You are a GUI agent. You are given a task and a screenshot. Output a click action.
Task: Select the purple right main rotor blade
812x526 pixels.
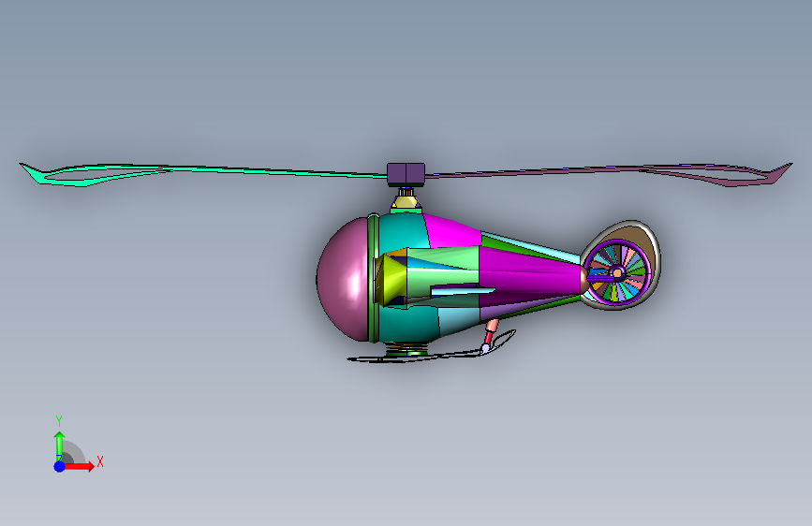coord(609,173)
